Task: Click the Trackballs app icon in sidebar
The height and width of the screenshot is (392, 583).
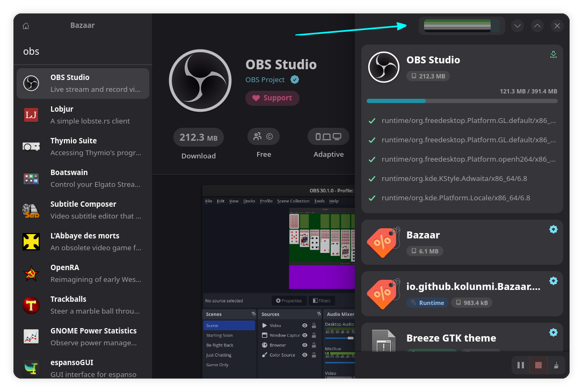Action: click(31, 304)
